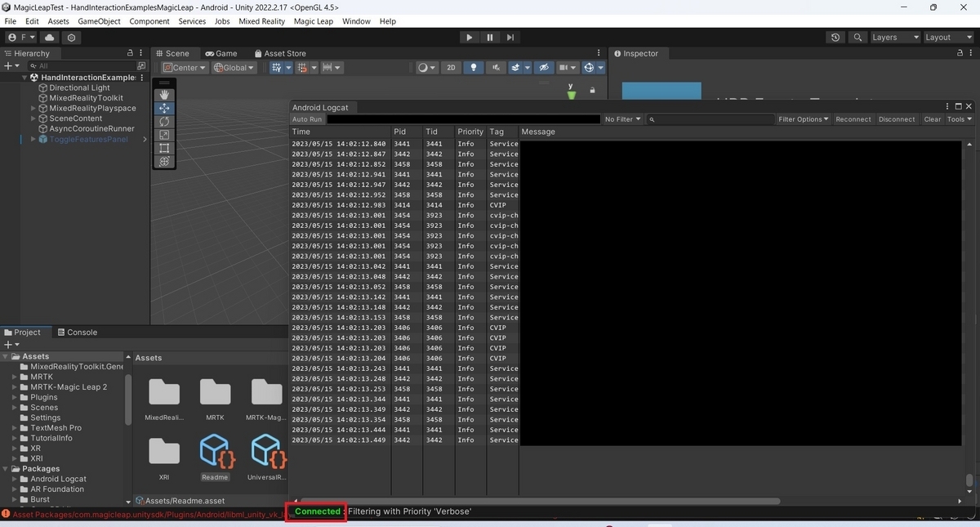Open the shading draw mode dropdown

coord(426,68)
